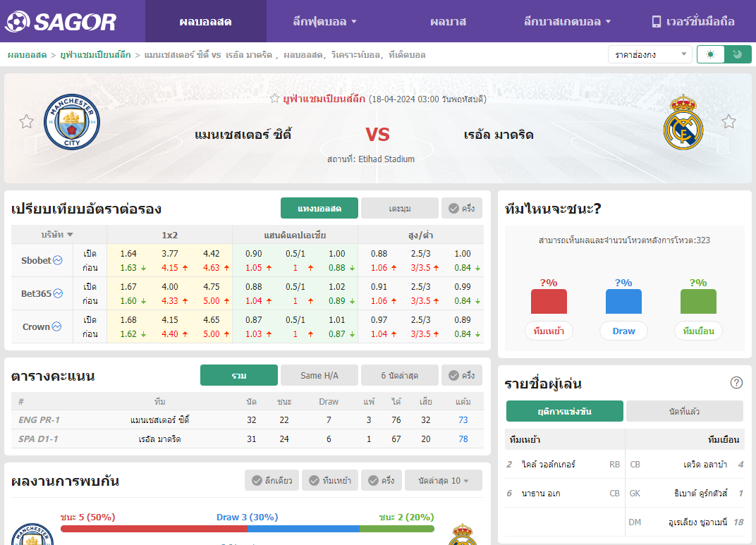Expand the ลีกบาสเกตบอล menu
The width and height of the screenshot is (756, 545).
pos(567,22)
